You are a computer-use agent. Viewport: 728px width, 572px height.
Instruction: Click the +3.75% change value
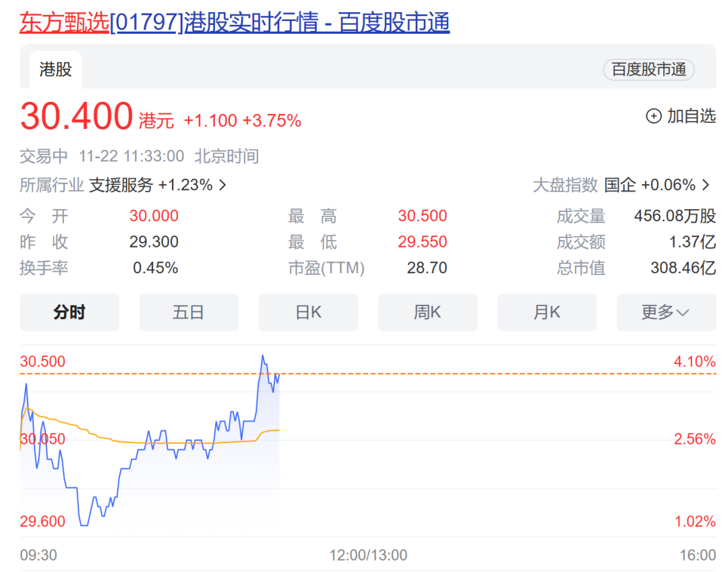272,121
